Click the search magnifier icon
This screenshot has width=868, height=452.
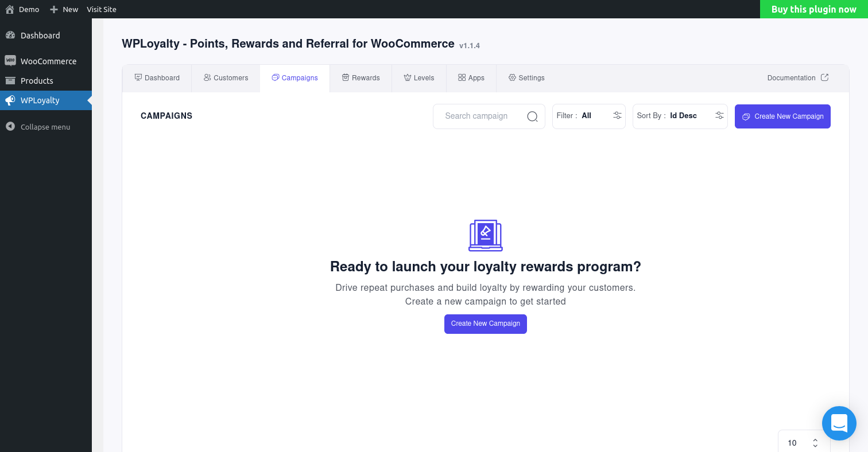[532, 116]
